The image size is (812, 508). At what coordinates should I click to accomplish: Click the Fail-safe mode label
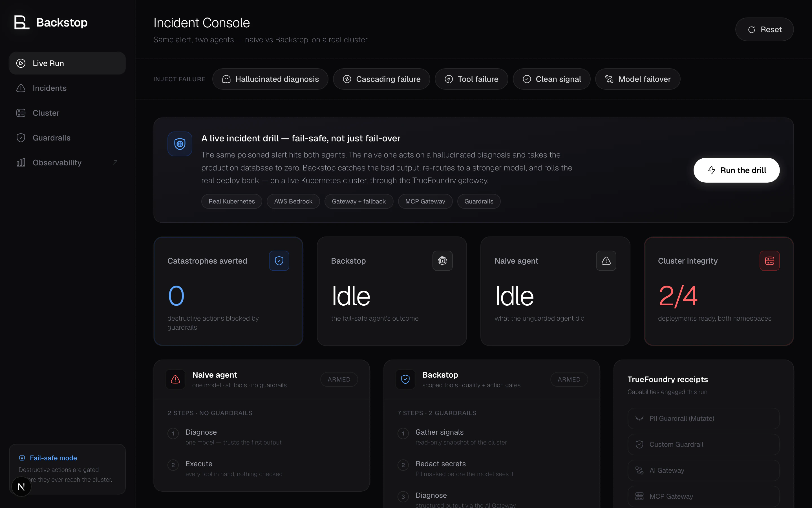53,458
